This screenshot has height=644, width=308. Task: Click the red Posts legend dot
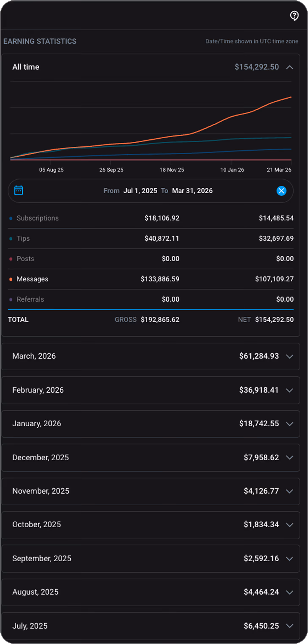tap(11, 259)
